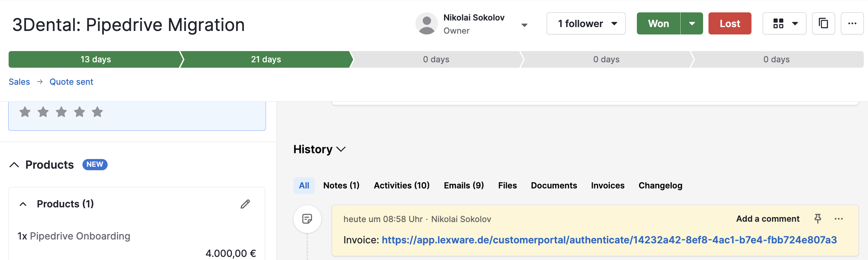
Task: Open the layout grid view selector
Action: tap(784, 24)
